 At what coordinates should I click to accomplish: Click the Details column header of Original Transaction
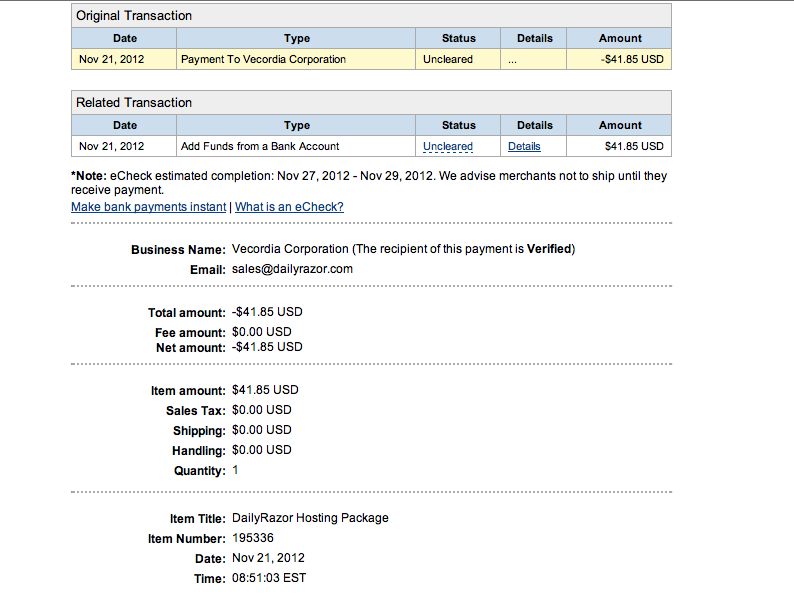click(x=534, y=38)
